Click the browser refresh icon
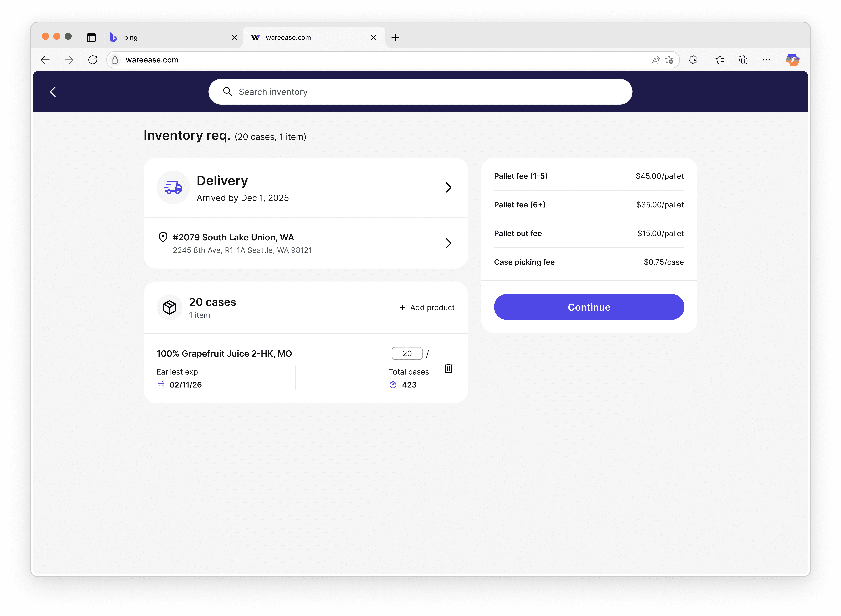Viewport: 841px width, 616px height. tap(93, 60)
